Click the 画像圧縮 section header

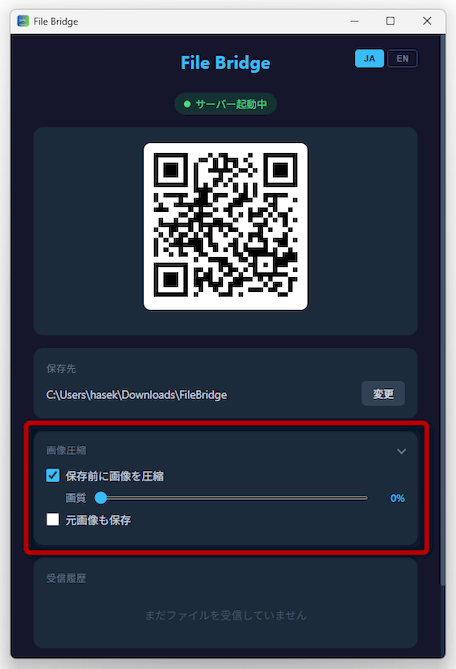click(x=66, y=451)
